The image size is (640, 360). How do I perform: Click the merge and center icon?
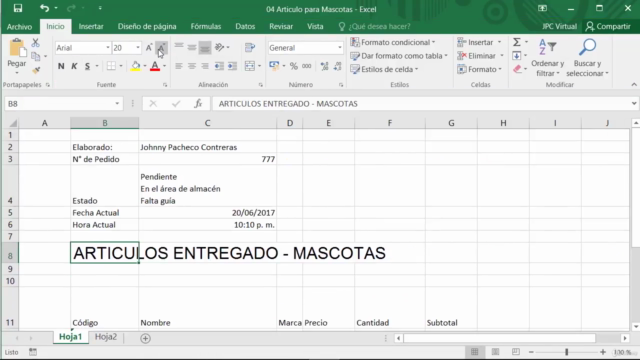250,66
